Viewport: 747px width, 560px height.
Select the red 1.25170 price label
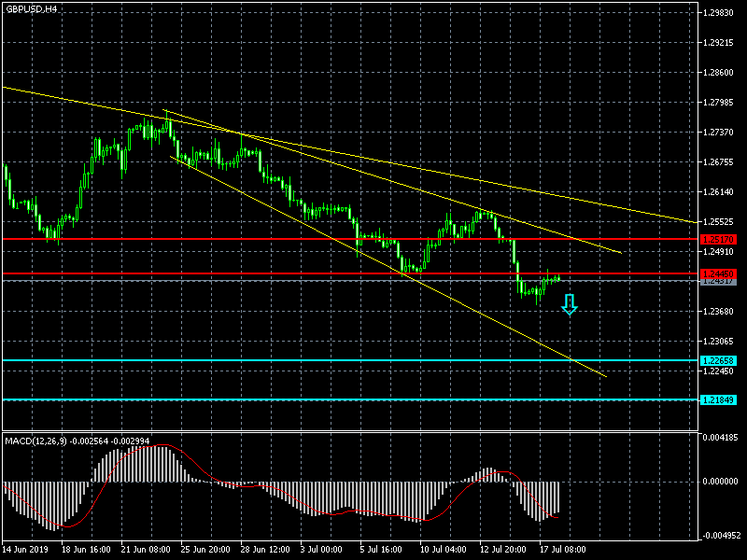[717, 239]
